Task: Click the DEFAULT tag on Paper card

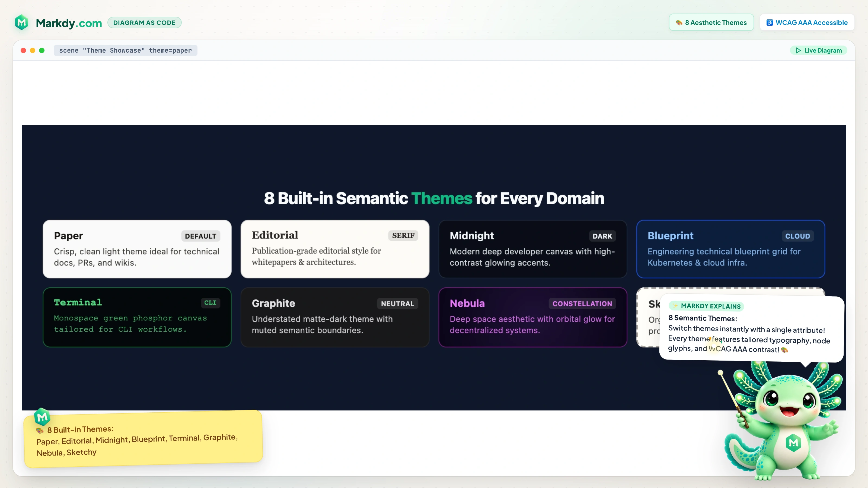Action: coord(200,236)
